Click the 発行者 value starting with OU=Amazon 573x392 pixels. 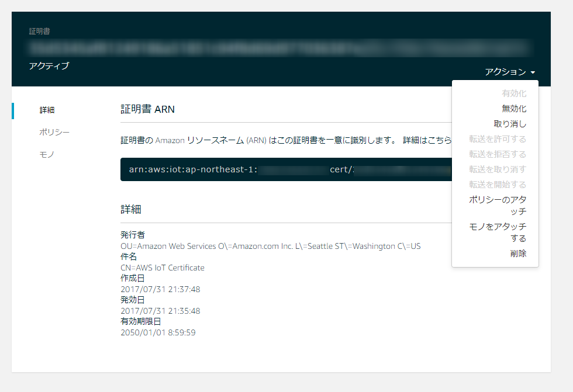(x=270, y=246)
